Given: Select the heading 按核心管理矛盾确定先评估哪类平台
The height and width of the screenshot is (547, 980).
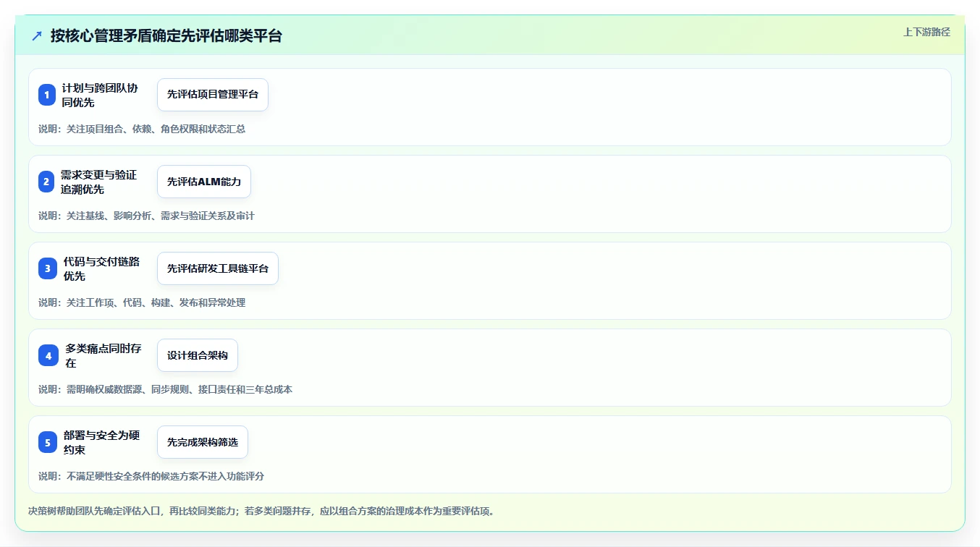Looking at the screenshot, I should tap(166, 35).
